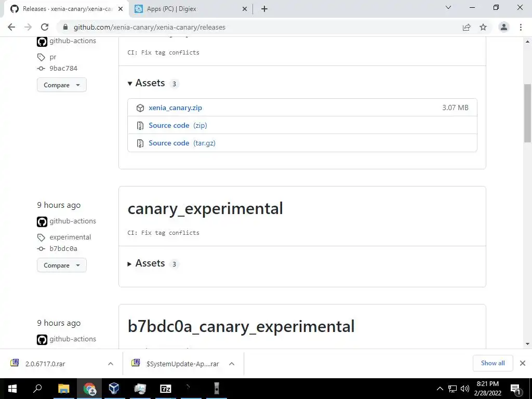This screenshot has width=532, height=399.
Task: Open the tab search chevron
Action: point(448,7)
